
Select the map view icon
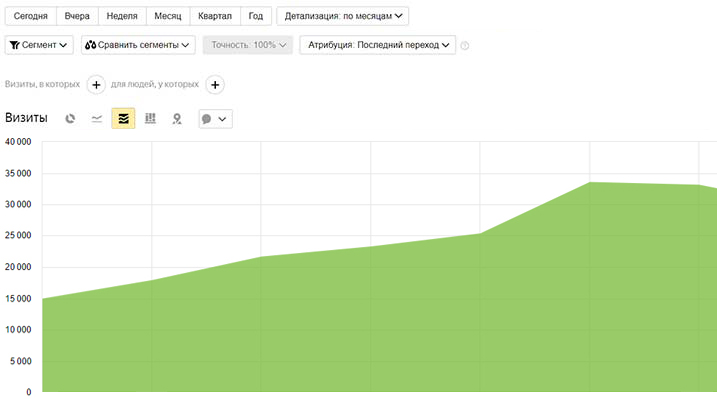[177, 119]
